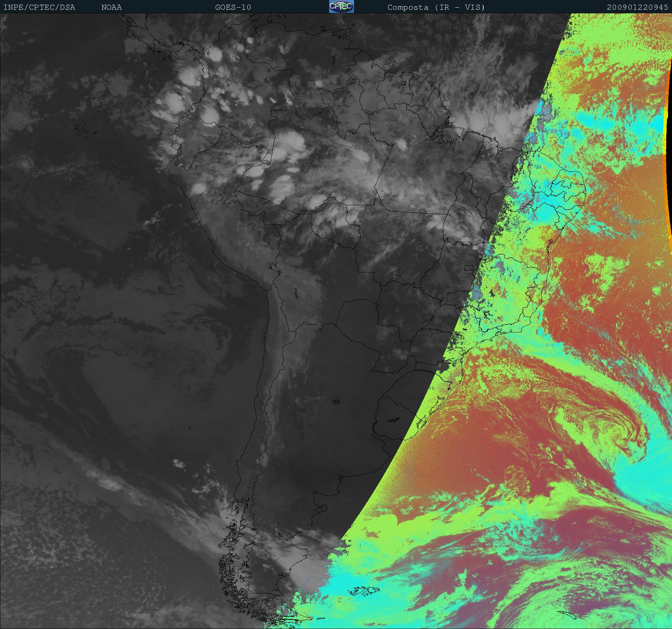Image resolution: width=672 pixels, height=629 pixels.
Task: Select the INPE/CPTEC/DSA header text
Action: 39,7
